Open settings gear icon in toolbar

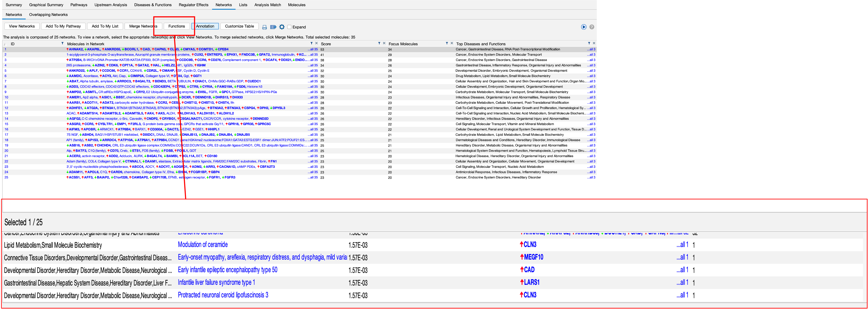pos(282,27)
